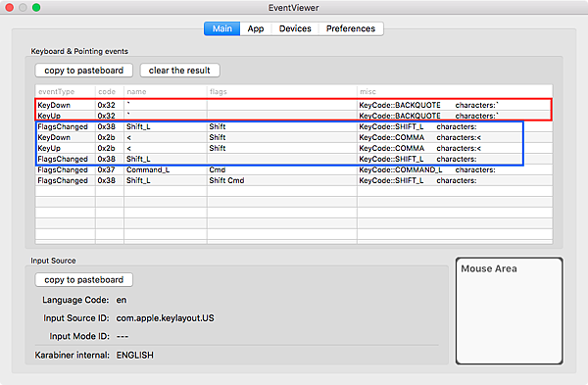Open the App tab
588x385 pixels.
256,28
